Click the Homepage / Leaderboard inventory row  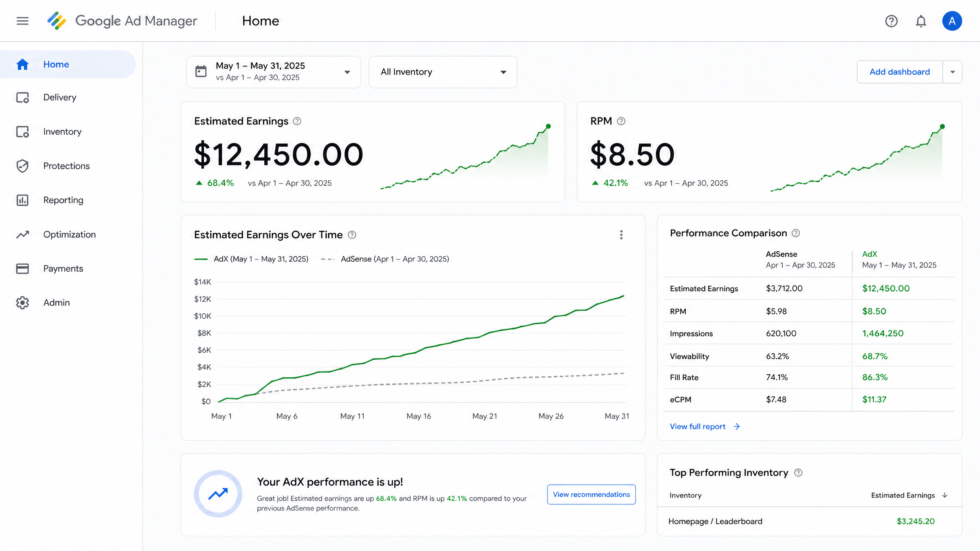[x=809, y=521]
